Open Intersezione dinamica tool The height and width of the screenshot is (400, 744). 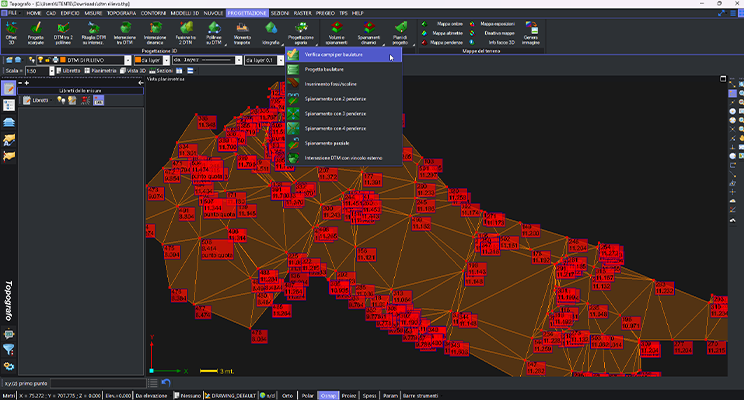tap(155, 33)
